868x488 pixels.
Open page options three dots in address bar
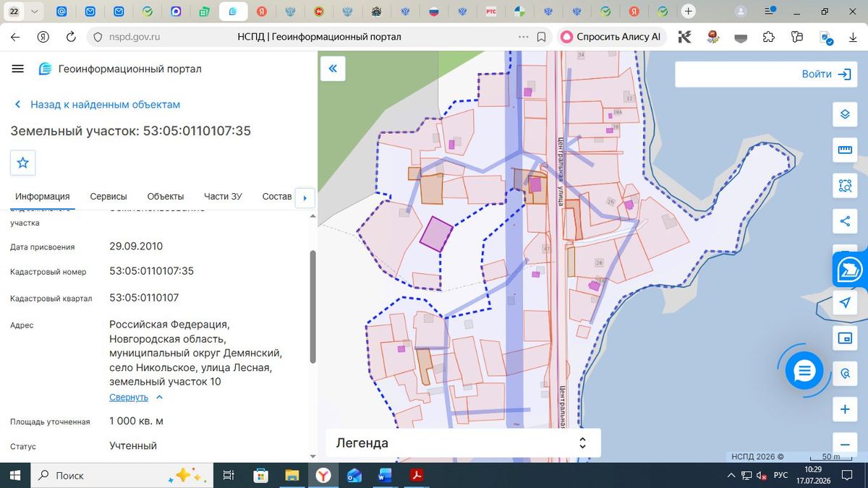tap(523, 37)
